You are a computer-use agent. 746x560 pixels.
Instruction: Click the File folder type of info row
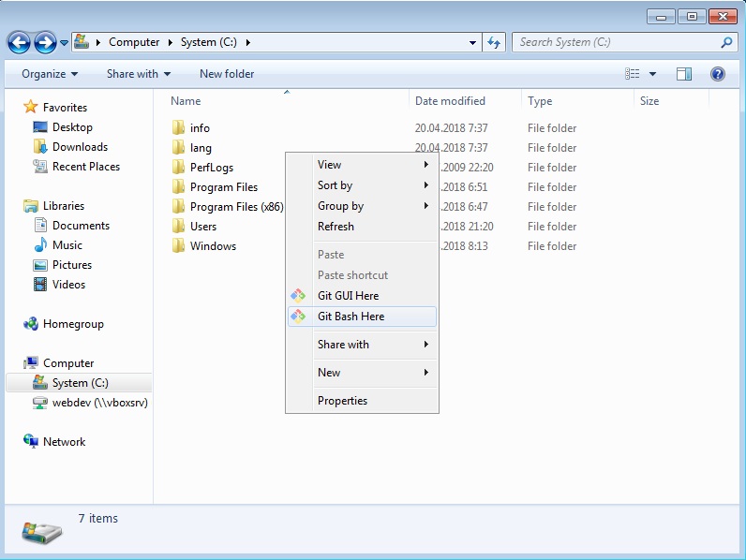tap(552, 128)
